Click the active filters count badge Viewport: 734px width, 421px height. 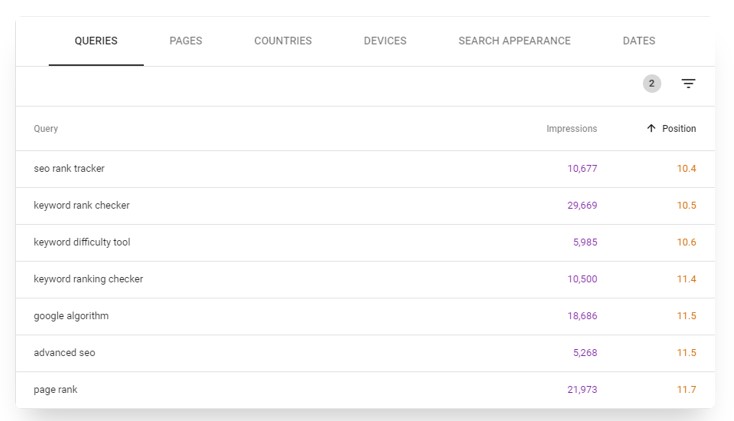point(652,84)
